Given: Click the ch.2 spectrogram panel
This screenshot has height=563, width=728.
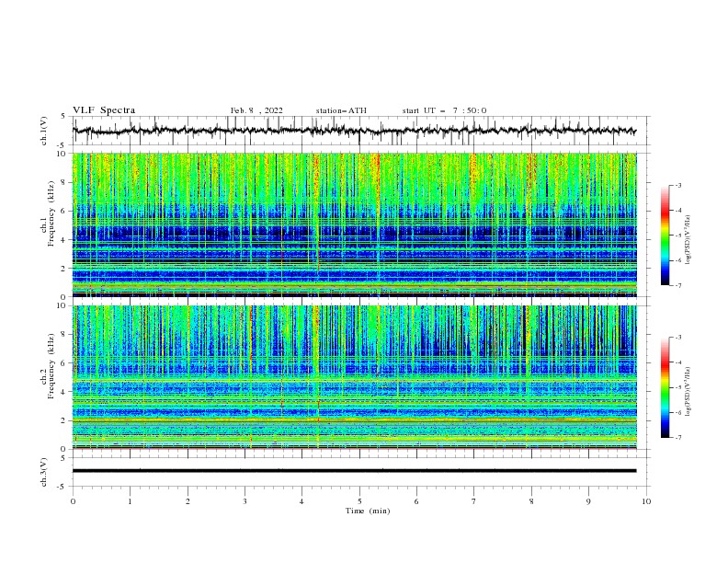Looking at the screenshot, I should pyautogui.click(x=354, y=377).
